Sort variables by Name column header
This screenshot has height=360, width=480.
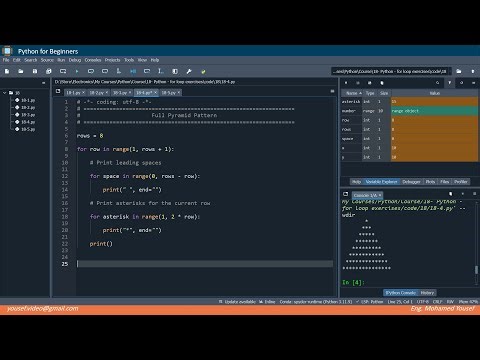352,93
